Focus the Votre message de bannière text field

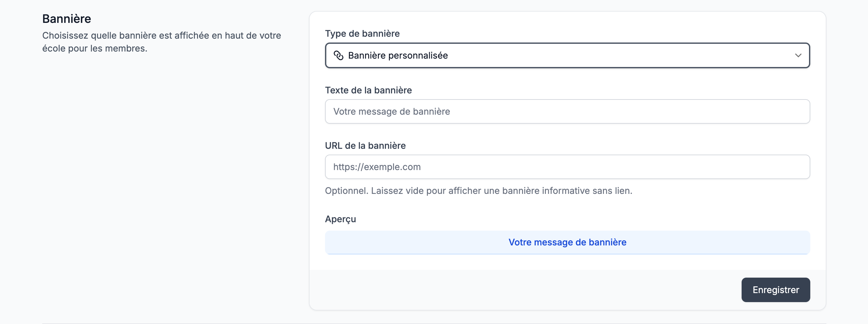point(567,111)
